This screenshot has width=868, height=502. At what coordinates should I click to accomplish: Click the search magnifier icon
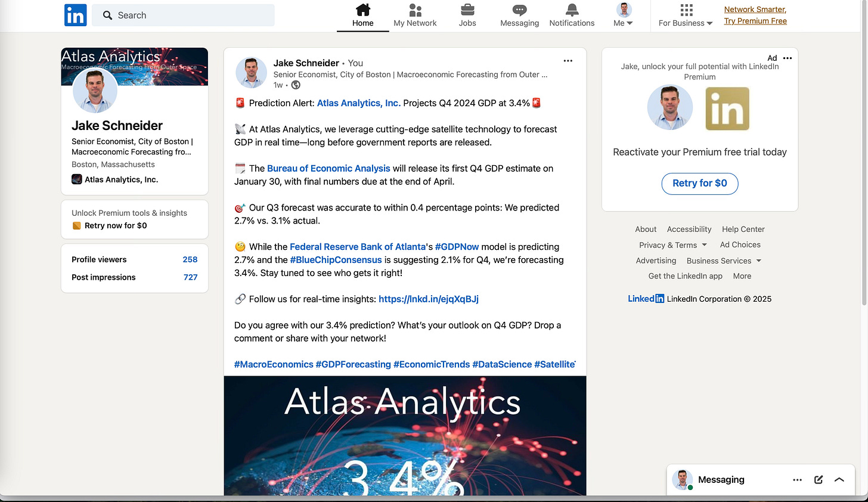click(x=107, y=16)
